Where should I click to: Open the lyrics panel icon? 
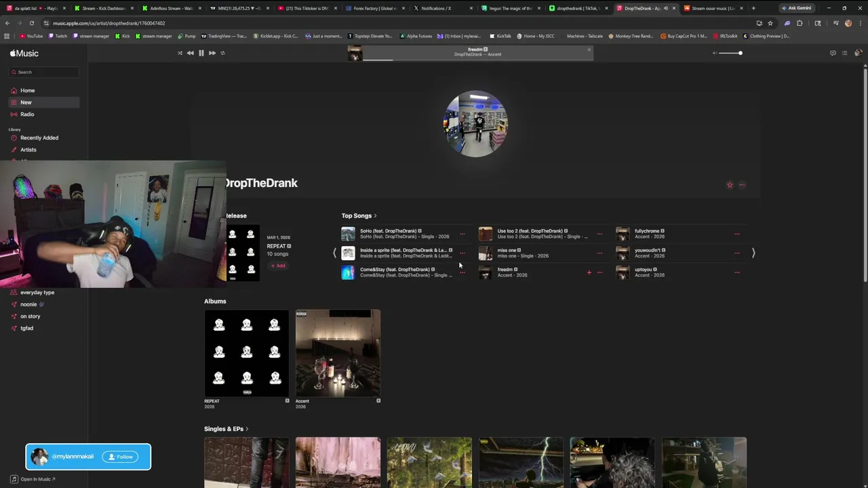(833, 53)
